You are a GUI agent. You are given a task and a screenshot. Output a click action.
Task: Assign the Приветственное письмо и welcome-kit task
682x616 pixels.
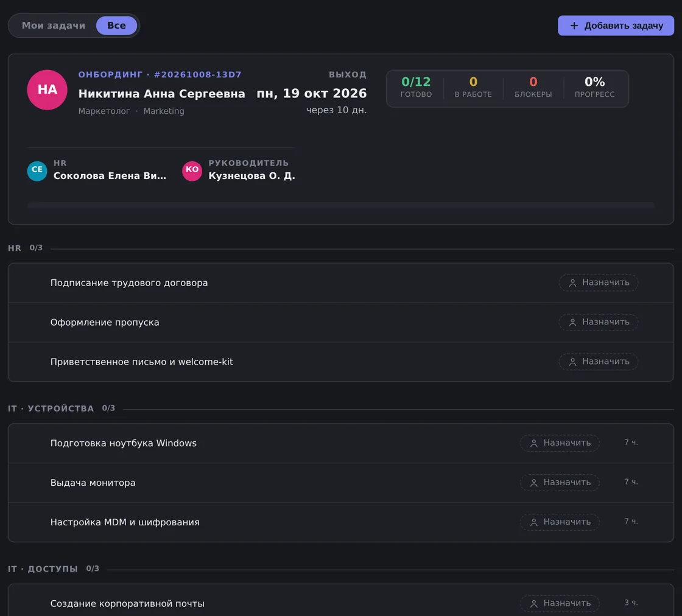click(599, 362)
